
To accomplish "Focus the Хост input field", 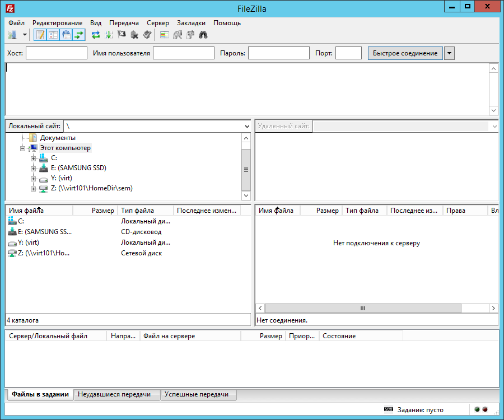I will tap(56, 53).
